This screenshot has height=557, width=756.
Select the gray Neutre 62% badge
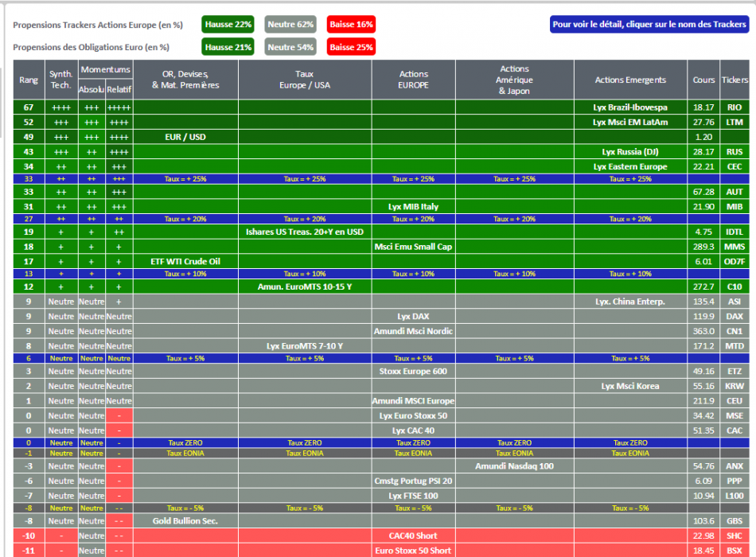[x=290, y=24]
